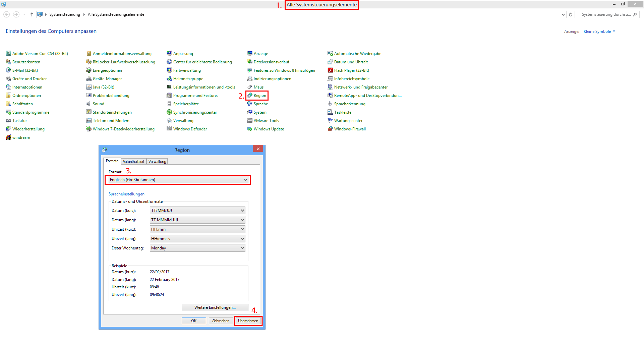Click the Übernehmen button

248,321
